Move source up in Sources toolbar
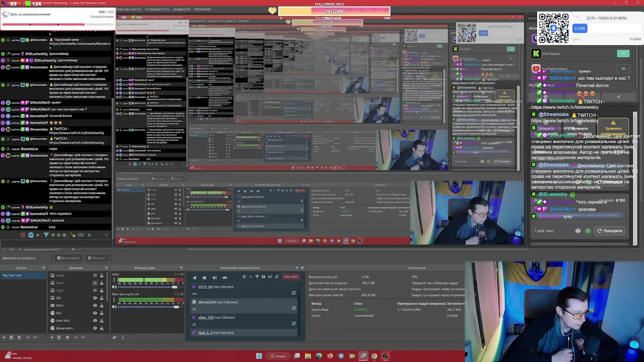Viewport: 644px width, 362px height. [76, 337]
